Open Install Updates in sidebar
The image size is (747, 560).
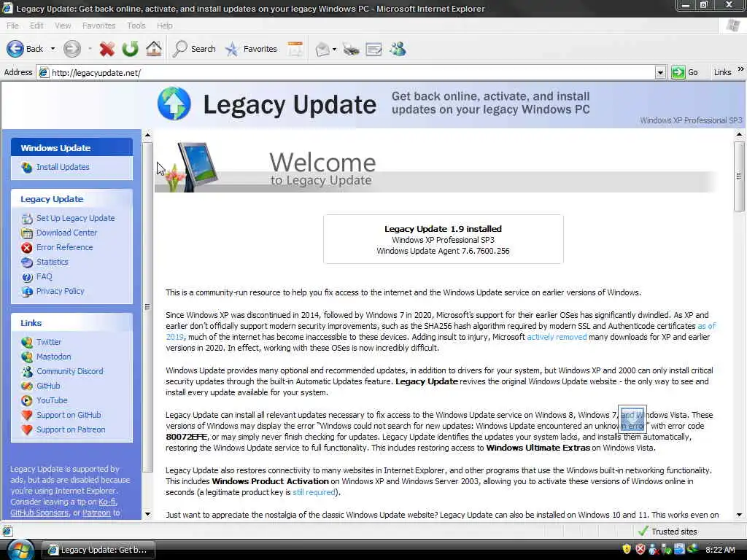pyautogui.click(x=63, y=167)
